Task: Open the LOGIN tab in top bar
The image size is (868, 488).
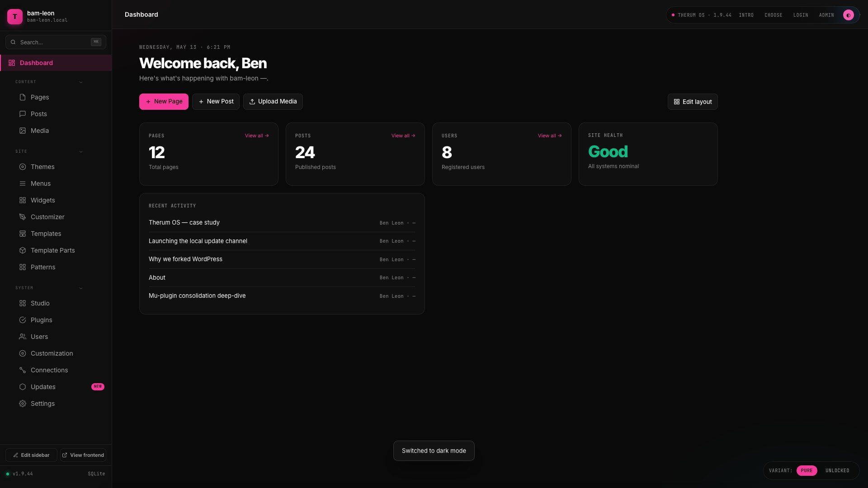Action: click(x=801, y=15)
